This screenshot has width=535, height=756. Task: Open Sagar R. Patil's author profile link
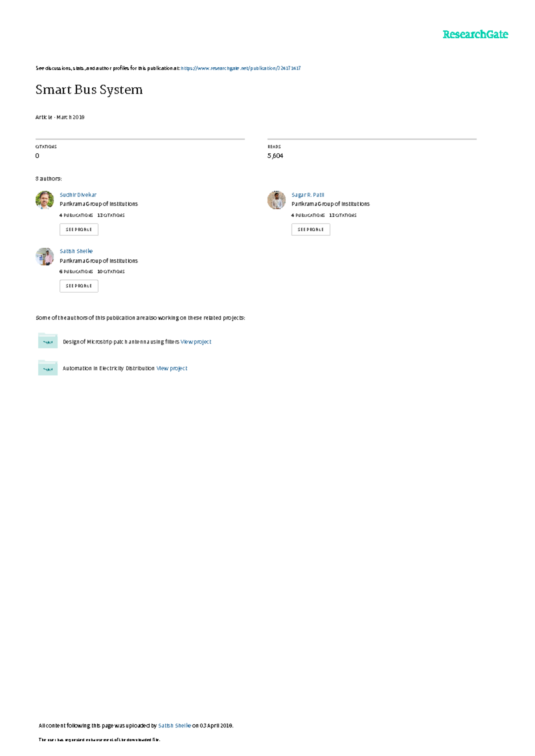(308, 195)
